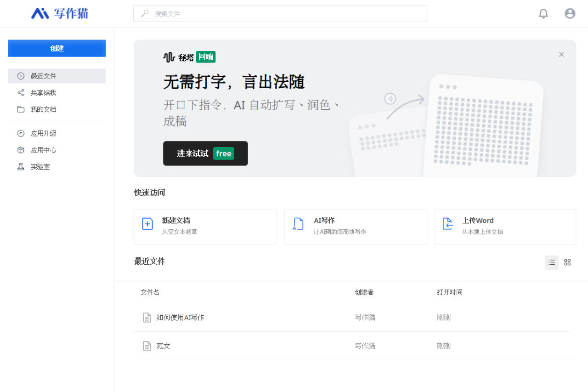Click the cube icon beside 应用中心

tap(21, 150)
